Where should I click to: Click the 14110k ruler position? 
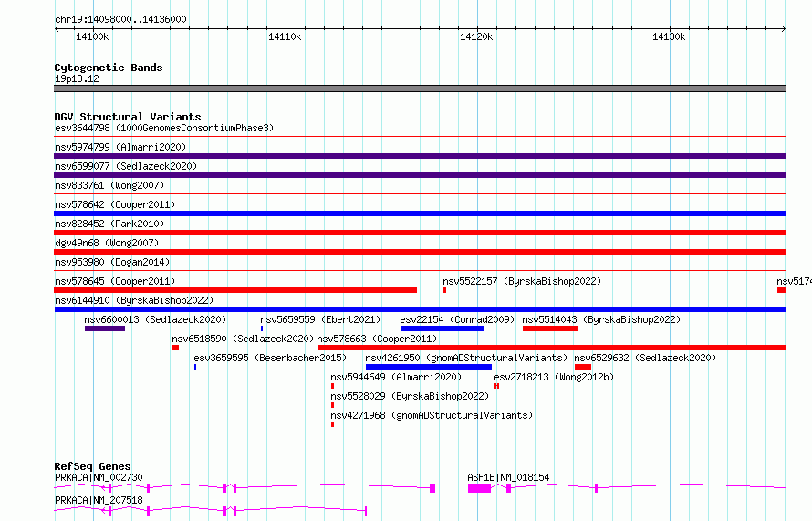(x=285, y=36)
